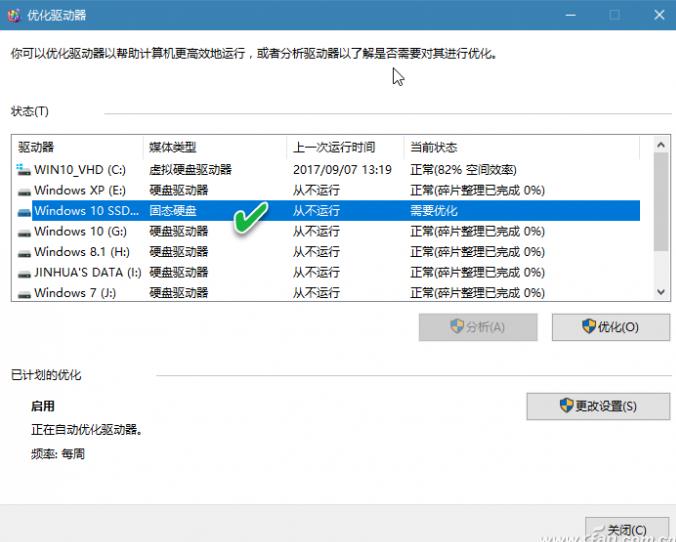This screenshot has height=542, width=676.
Task: Click the WIN10_VHD (C:) drive icon
Action: pyautogui.click(x=24, y=169)
